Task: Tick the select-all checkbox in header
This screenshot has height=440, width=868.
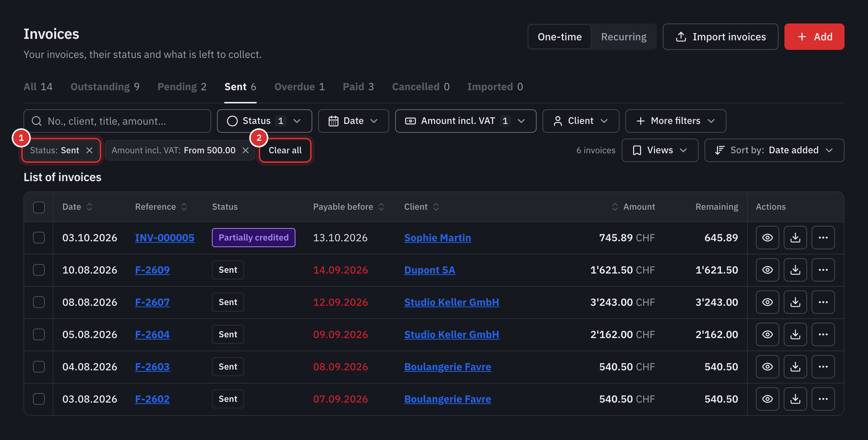Action: click(39, 207)
